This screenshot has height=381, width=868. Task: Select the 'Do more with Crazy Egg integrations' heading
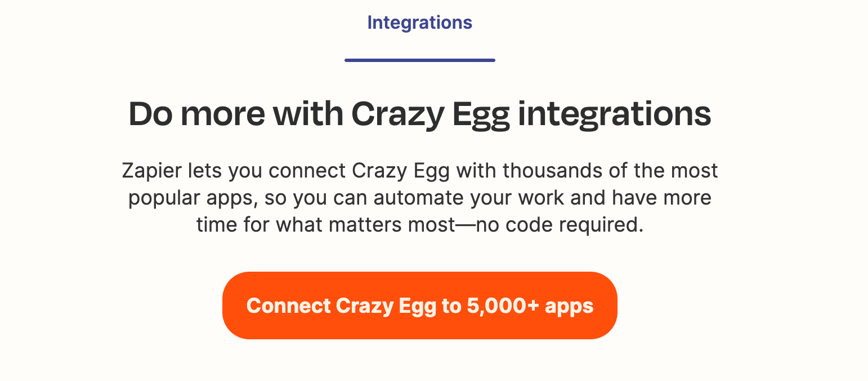(420, 114)
